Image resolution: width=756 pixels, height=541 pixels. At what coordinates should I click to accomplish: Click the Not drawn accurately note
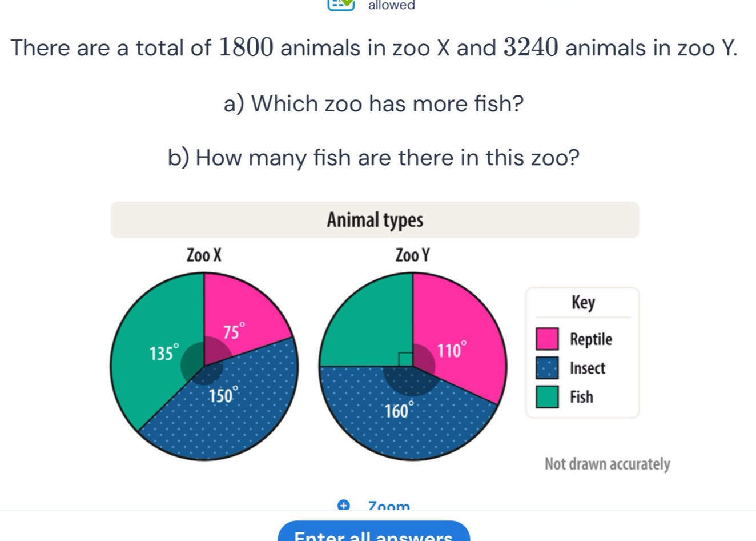click(x=606, y=464)
